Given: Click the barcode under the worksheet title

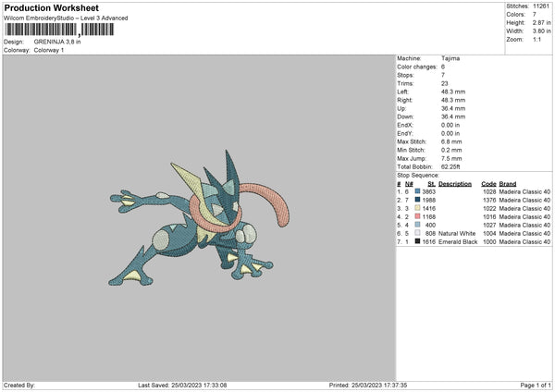Looking at the screenshot, I should click(59, 30).
